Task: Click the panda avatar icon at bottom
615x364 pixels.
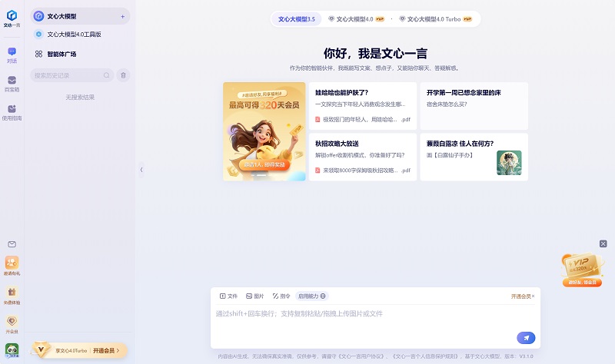Action: (x=12, y=350)
